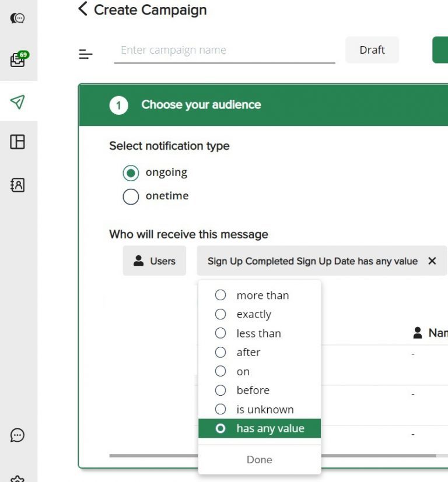Toggle the hamburger menu beside campaign name

86,54
